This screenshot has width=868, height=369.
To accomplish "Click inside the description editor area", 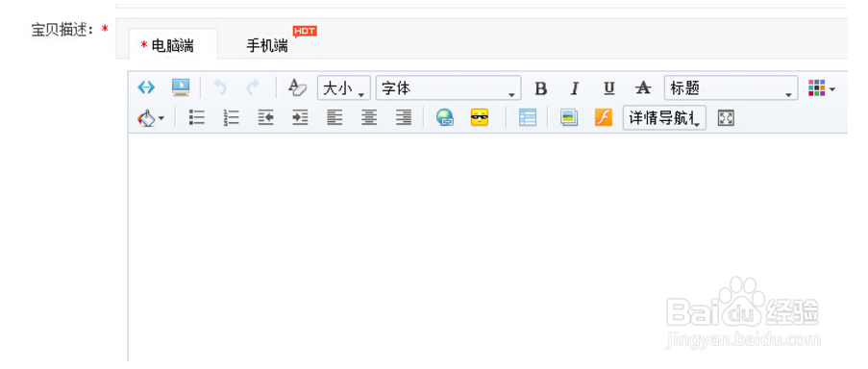I will pos(487,247).
